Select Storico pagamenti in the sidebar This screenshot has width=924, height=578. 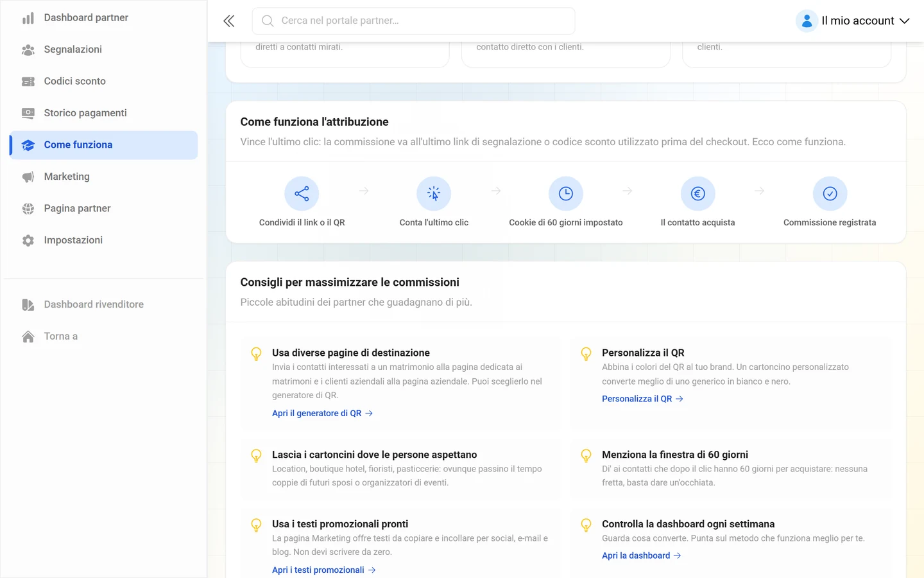click(x=103, y=113)
